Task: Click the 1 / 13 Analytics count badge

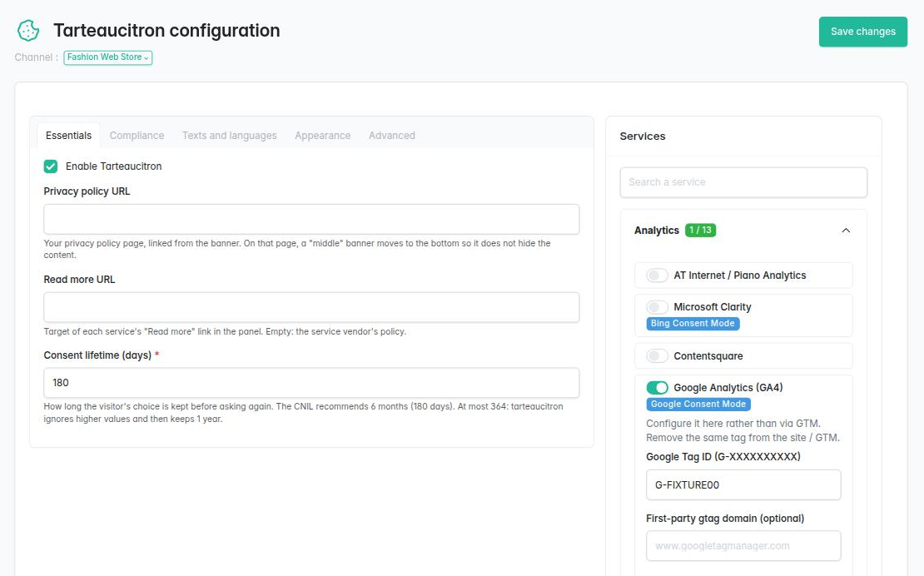Action: 700,231
